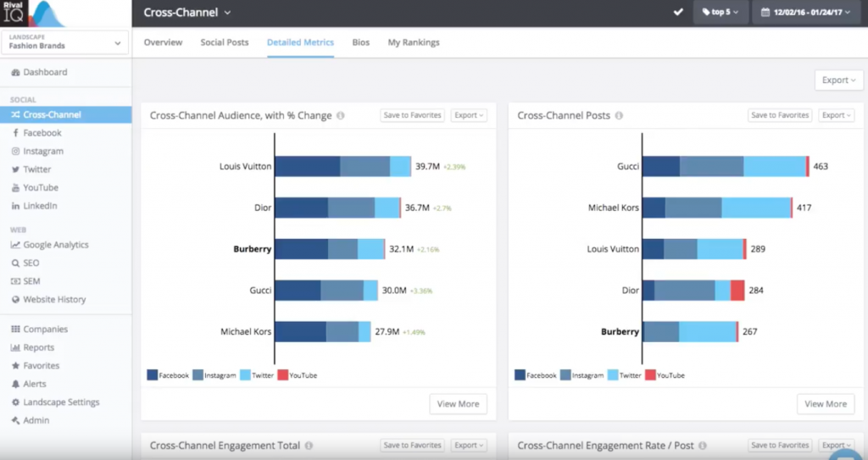Click the SEM icon in sidebar

pos(15,281)
